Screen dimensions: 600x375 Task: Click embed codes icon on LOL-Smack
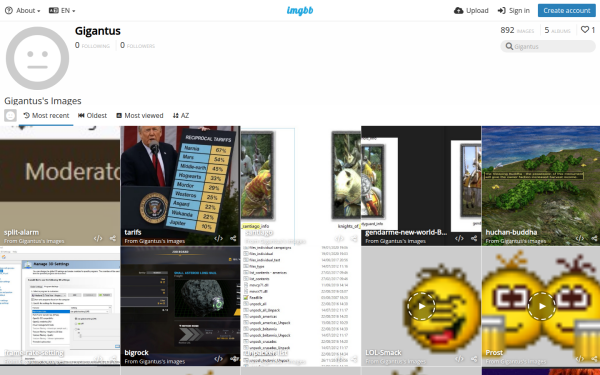pyautogui.click(x=459, y=359)
